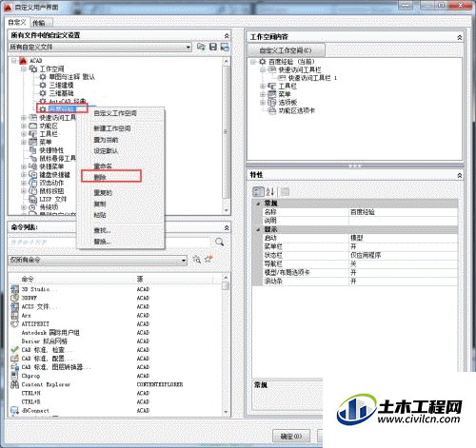
Task: Collapse the 命令列表 panel chevron
Action: [227, 227]
